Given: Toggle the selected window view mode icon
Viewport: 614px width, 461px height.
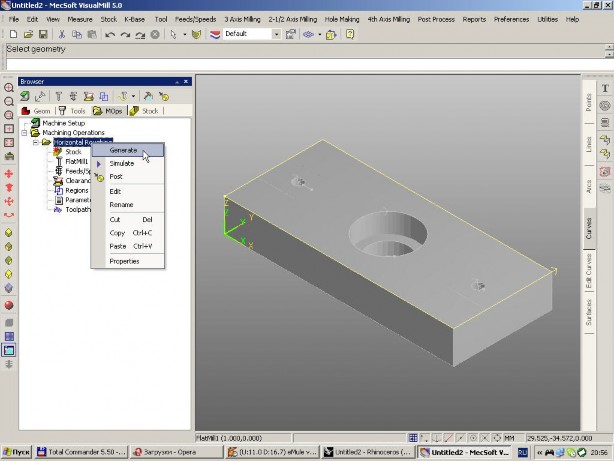Looking at the screenshot, I should pos(9,350).
